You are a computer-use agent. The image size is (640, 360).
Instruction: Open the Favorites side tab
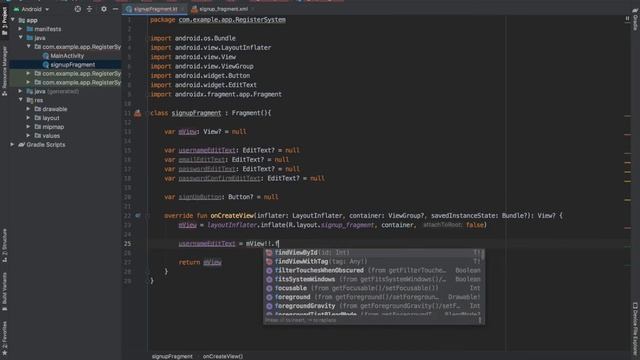[4, 337]
